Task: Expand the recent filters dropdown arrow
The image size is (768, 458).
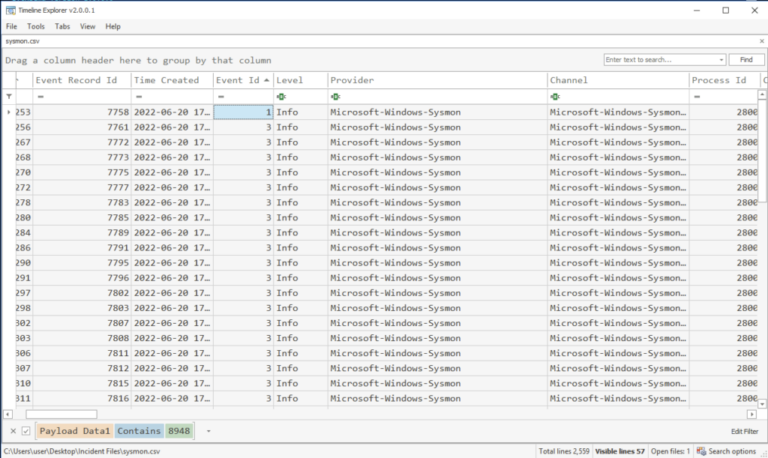Action: point(209,431)
